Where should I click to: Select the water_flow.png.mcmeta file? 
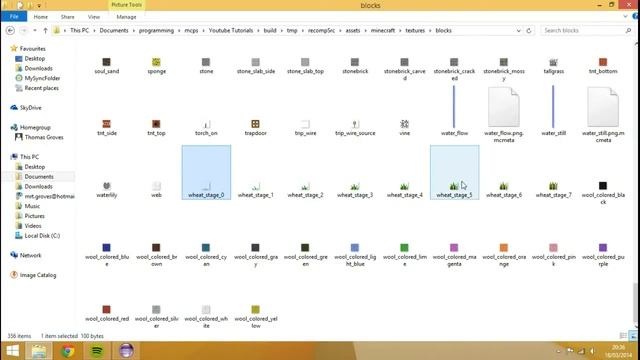[x=504, y=115]
